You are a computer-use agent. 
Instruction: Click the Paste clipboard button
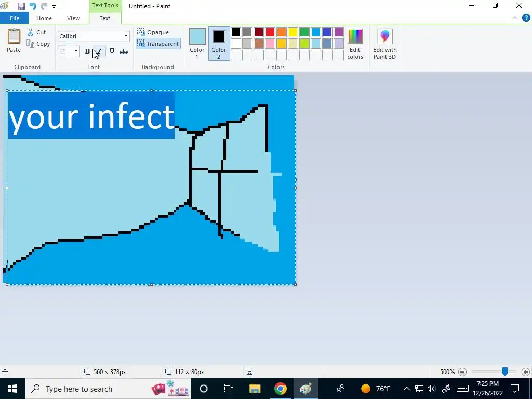pyautogui.click(x=14, y=41)
